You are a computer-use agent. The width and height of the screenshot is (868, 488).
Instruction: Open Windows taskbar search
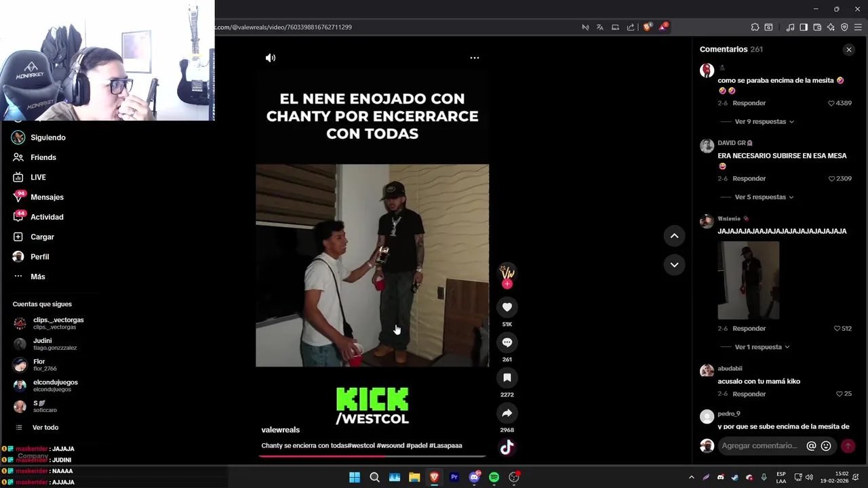[x=374, y=477]
